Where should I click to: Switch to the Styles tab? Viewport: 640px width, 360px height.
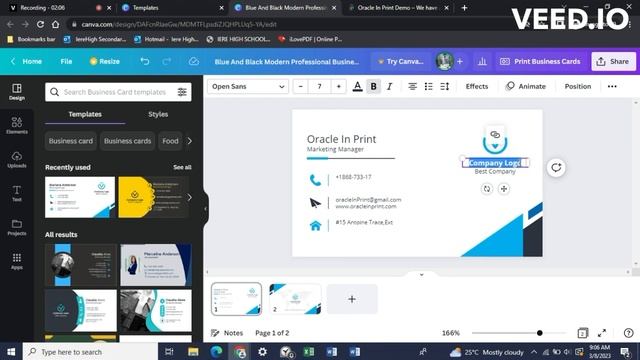pos(158,114)
